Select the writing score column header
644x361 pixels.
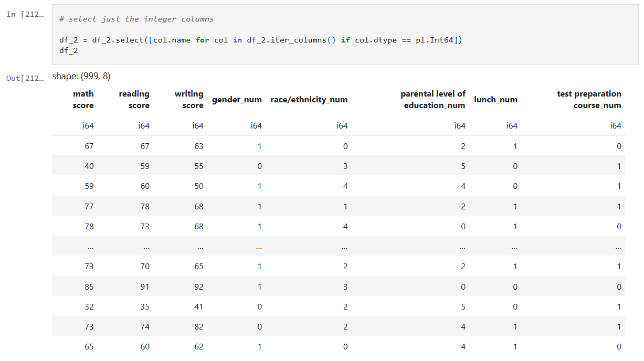[x=189, y=100]
